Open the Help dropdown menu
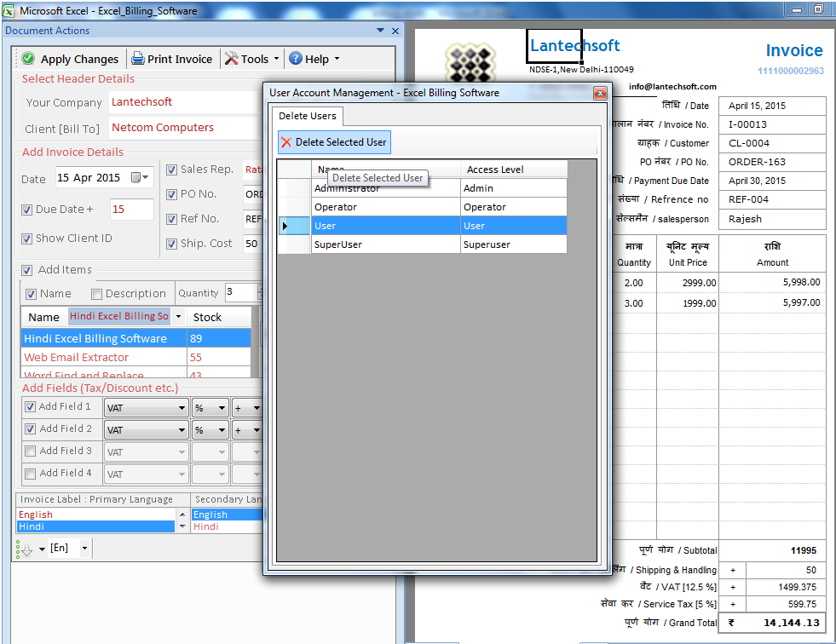The width and height of the screenshot is (836, 644). click(337, 59)
